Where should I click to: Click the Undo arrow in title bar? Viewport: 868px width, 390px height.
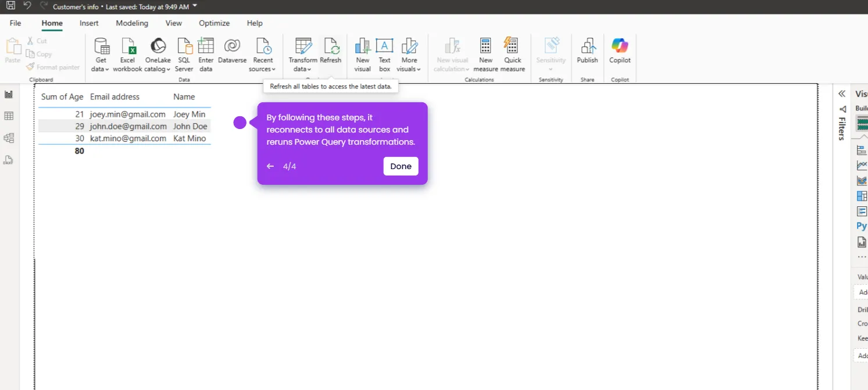[x=27, y=6]
